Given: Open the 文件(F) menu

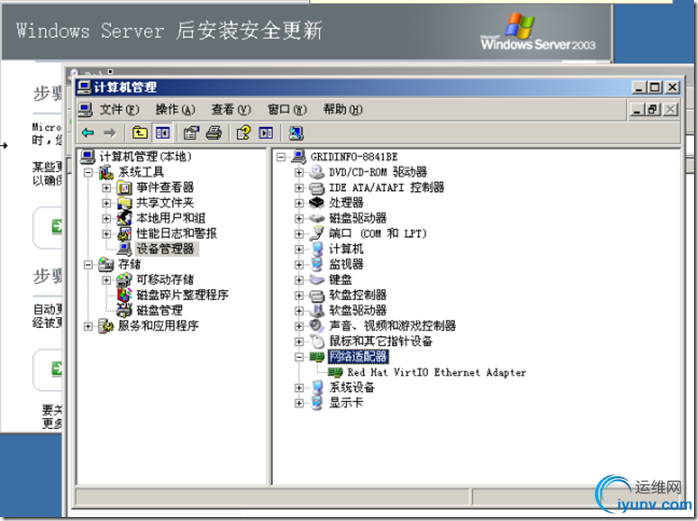Looking at the screenshot, I should (x=119, y=110).
